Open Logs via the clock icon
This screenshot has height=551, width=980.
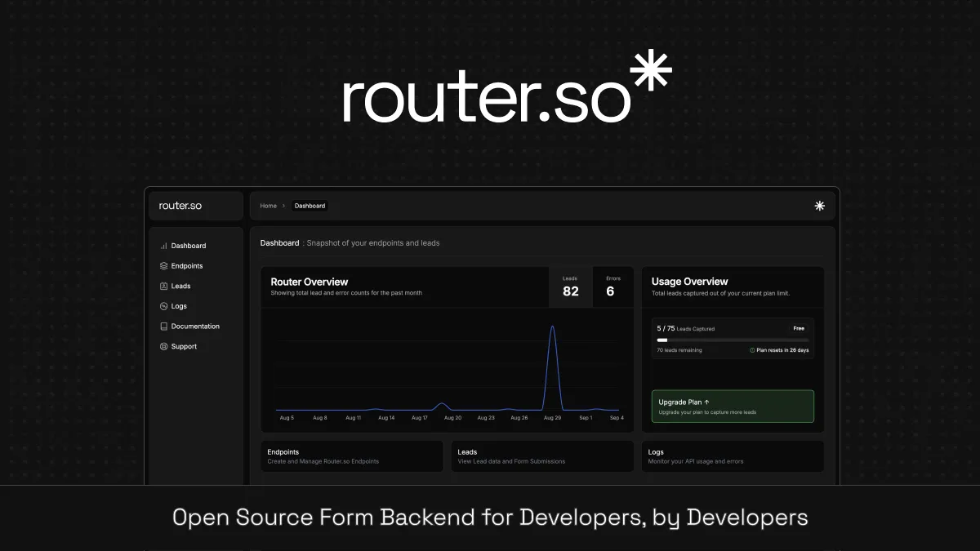point(163,306)
